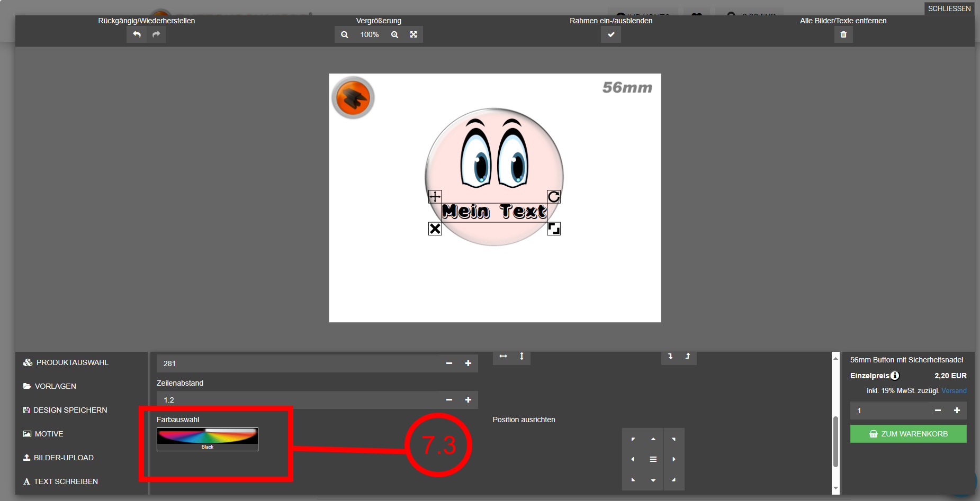Screen dimensions: 980x501
Task: Click the 100% zoom level display
Action: pos(370,34)
